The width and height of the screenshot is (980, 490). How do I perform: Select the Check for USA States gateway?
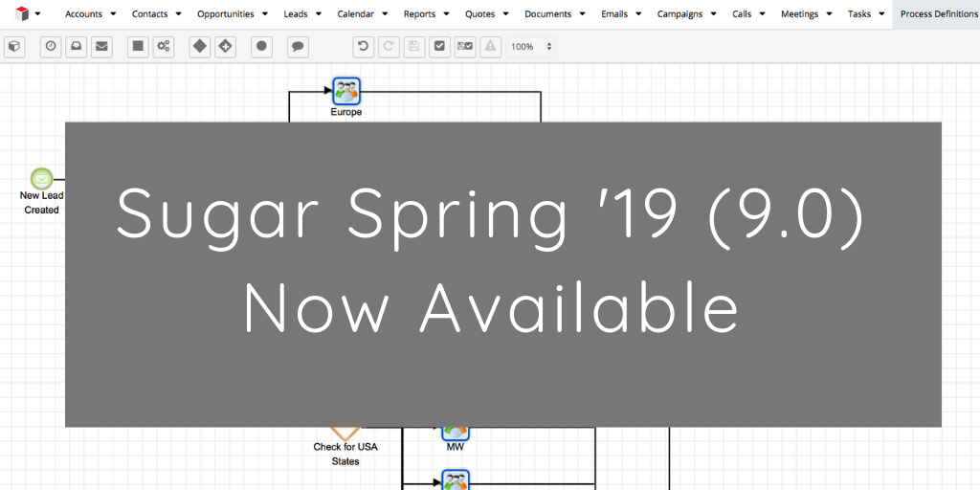tap(345, 433)
